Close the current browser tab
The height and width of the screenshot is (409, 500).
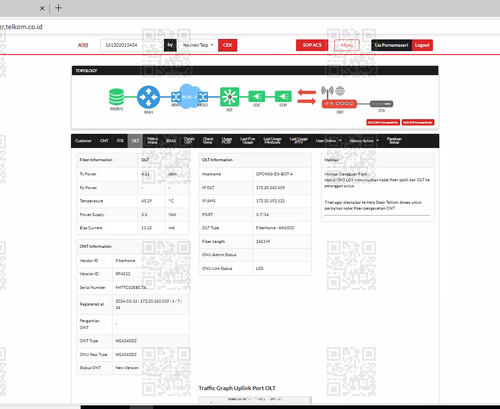tap(42, 8)
